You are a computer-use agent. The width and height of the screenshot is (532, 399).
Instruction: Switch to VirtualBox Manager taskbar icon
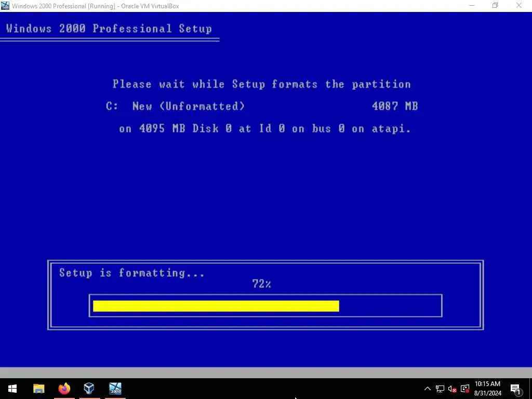point(89,389)
